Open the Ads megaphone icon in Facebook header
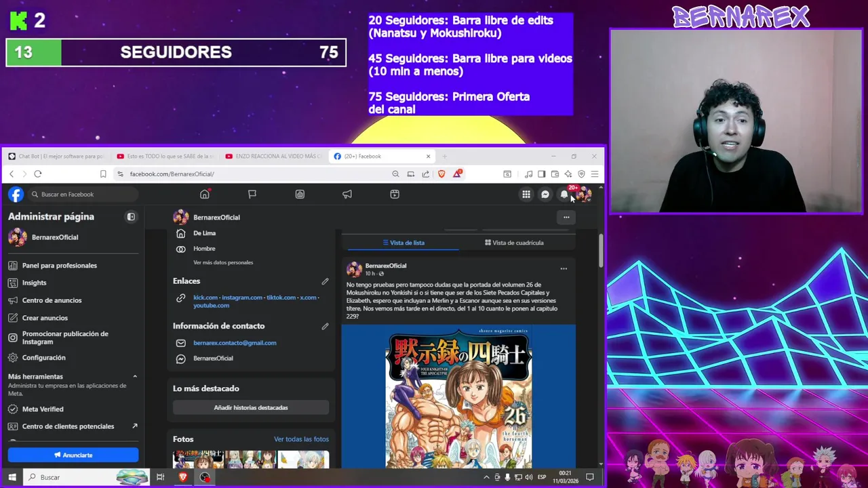Screen dimensions: 868x488 (x=347, y=195)
